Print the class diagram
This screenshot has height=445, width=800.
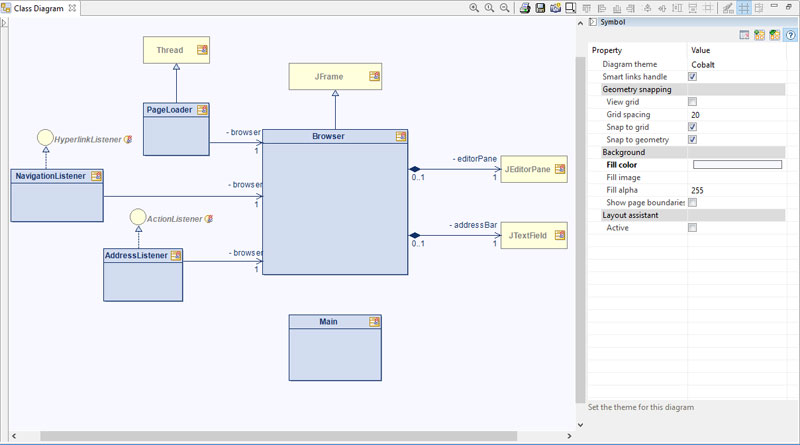coord(524,8)
